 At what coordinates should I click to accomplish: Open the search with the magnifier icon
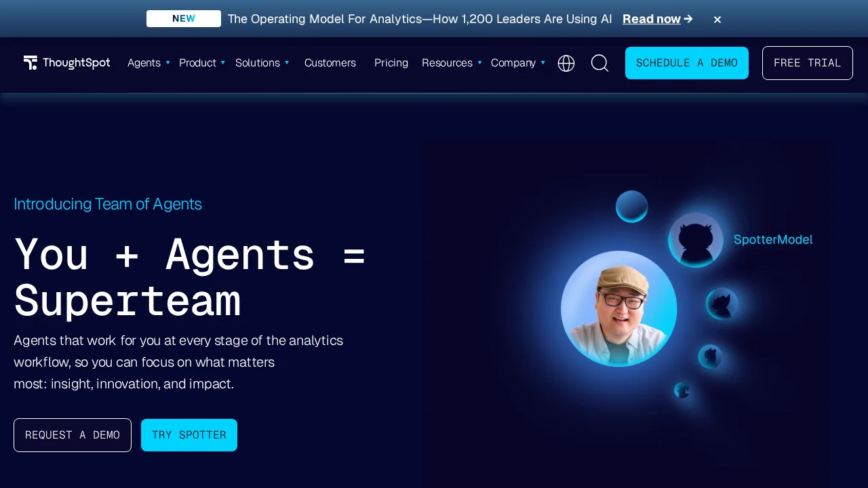coord(599,63)
